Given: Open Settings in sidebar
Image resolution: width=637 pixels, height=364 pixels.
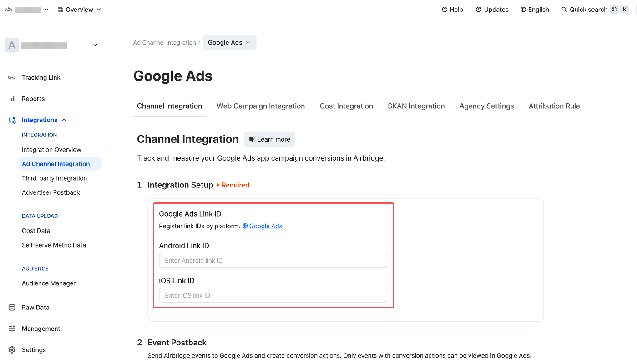Looking at the screenshot, I should pos(34,350).
